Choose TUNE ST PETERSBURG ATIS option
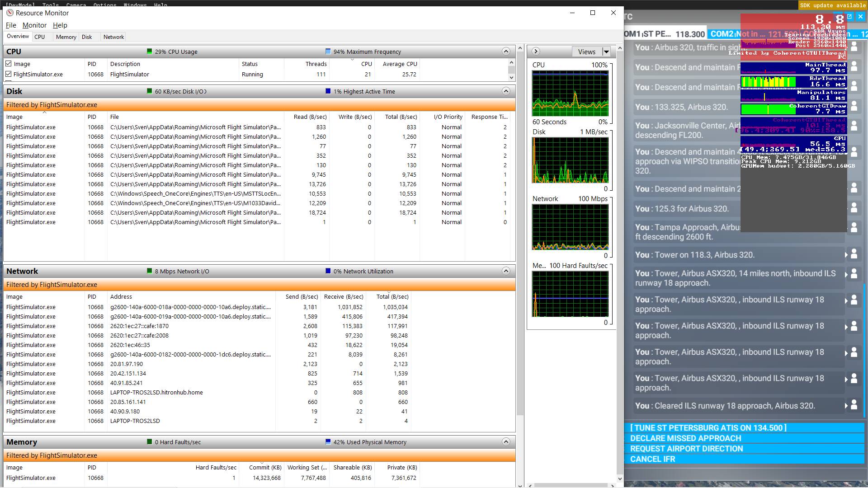868x488 pixels. point(708,428)
